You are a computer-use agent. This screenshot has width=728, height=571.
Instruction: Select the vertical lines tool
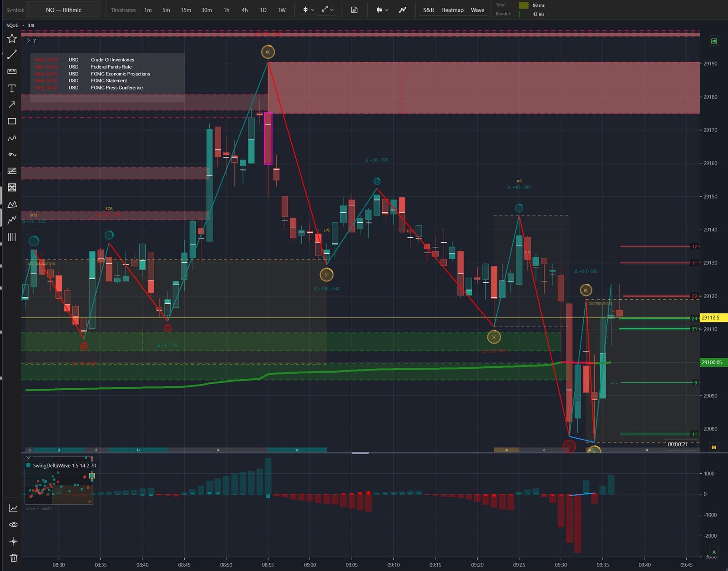pyautogui.click(x=12, y=237)
